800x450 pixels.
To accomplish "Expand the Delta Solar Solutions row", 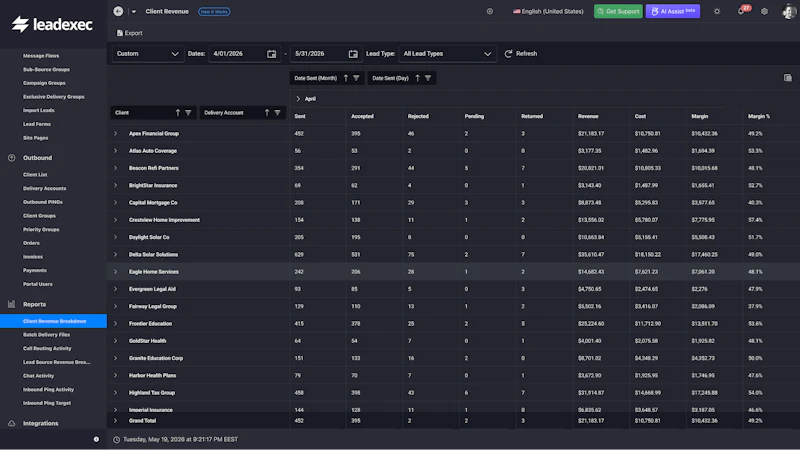I will [x=116, y=255].
